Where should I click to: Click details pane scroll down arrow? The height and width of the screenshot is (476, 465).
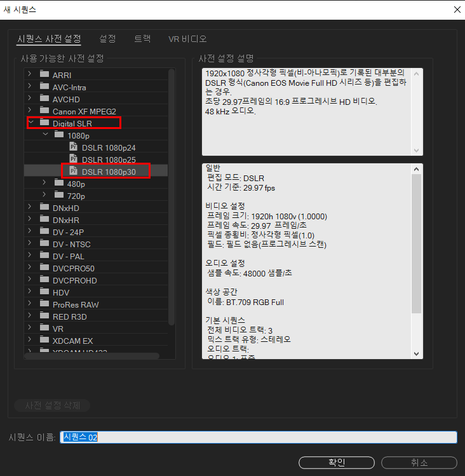[417, 354]
